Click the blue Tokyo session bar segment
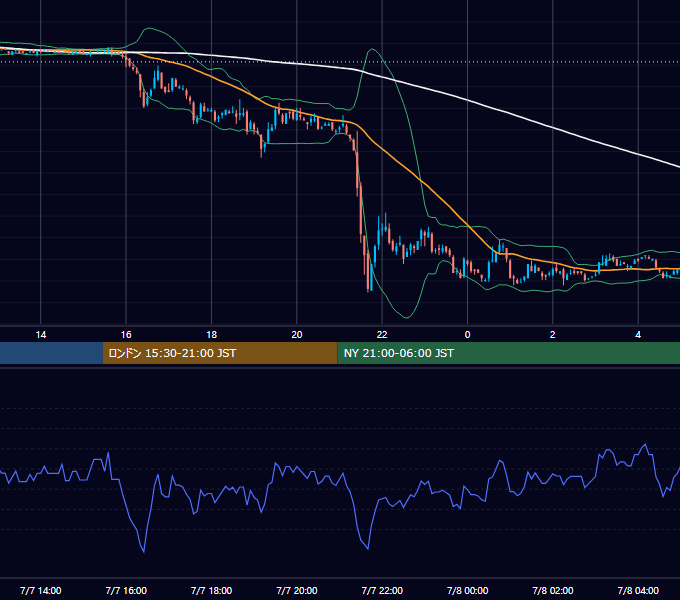680x600 pixels. [51, 353]
